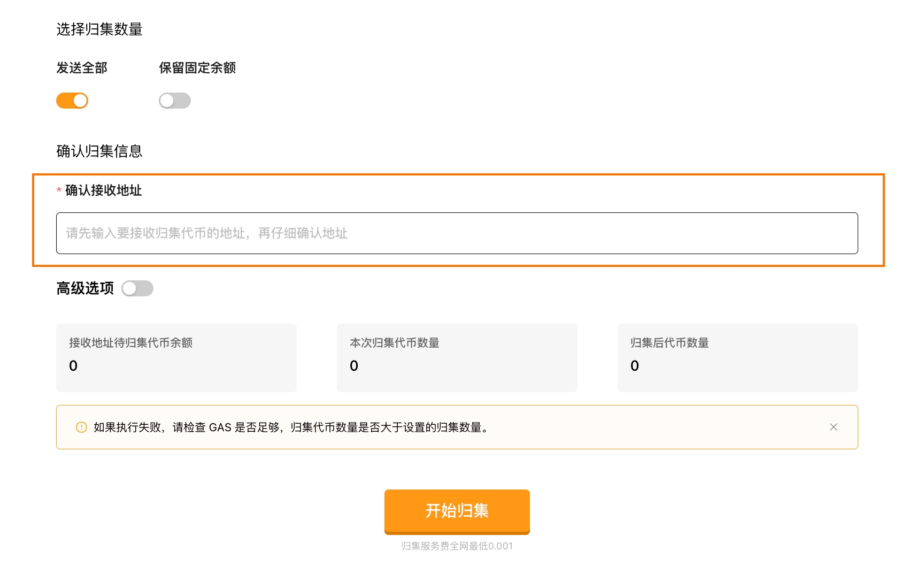
Task: Select the 接收地址待归集代币余额 card
Action: [x=176, y=357]
